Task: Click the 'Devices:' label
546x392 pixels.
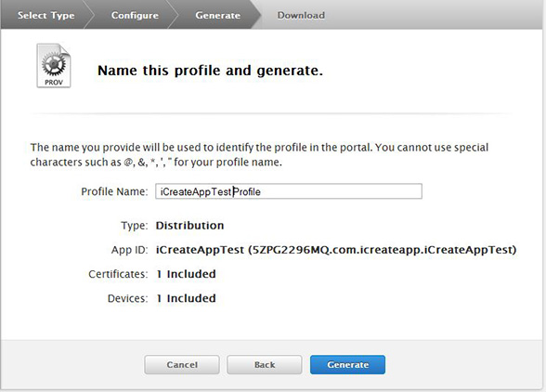Action: (x=128, y=298)
